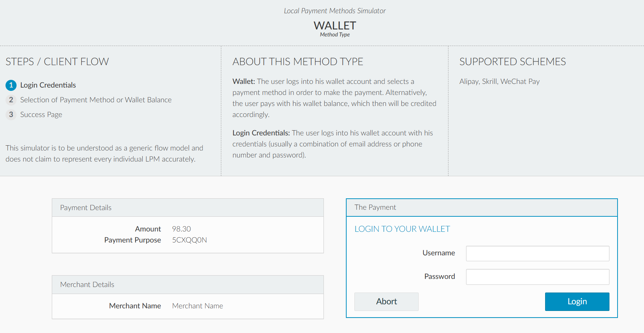Select the LOGIN TO YOUR WALLET heading

click(402, 229)
